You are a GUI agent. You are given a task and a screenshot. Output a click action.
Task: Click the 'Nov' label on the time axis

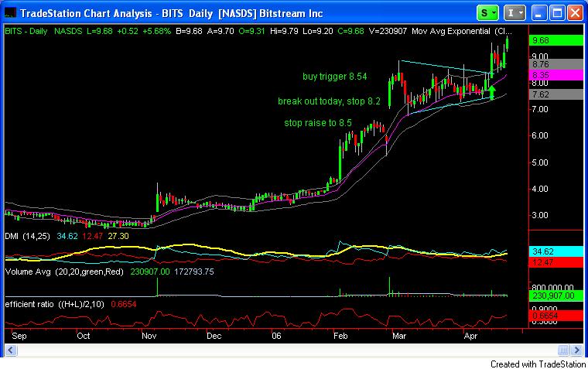[149, 336]
